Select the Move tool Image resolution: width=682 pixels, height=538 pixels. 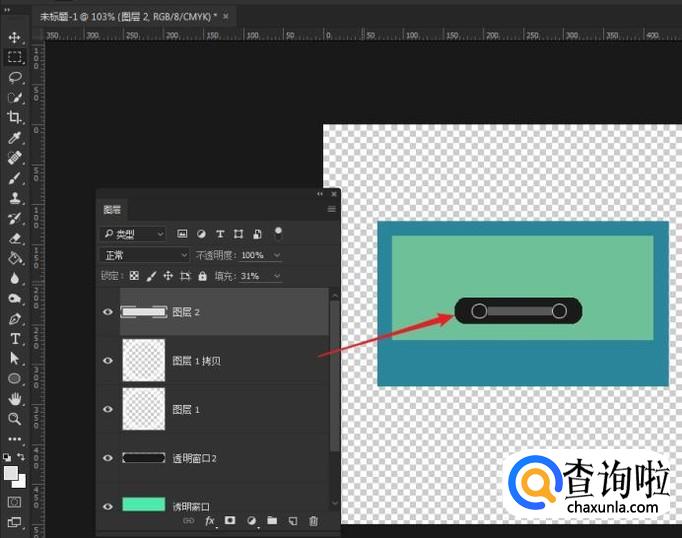point(15,37)
